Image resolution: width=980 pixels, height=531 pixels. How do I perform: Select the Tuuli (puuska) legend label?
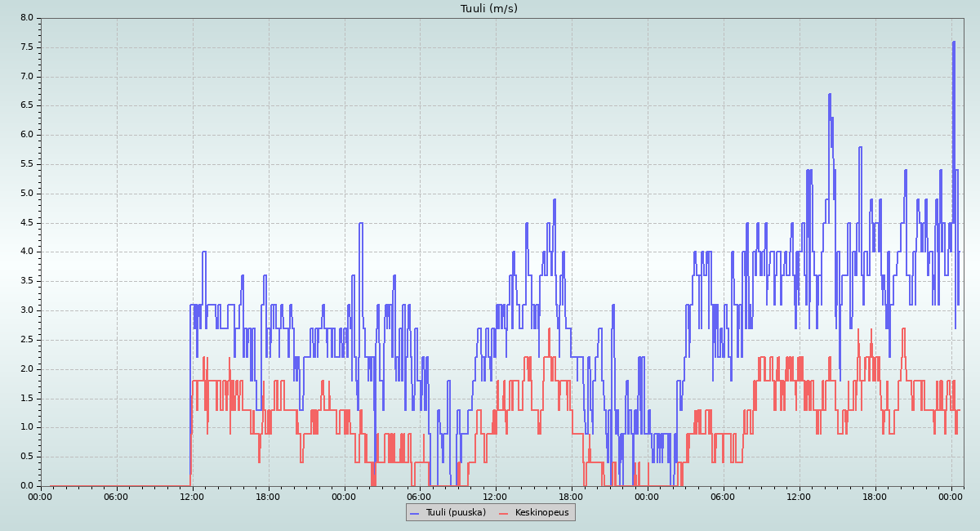(x=456, y=512)
